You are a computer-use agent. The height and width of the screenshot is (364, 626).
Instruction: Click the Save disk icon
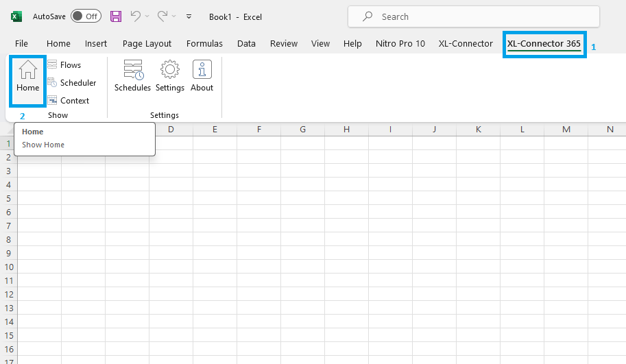click(116, 16)
